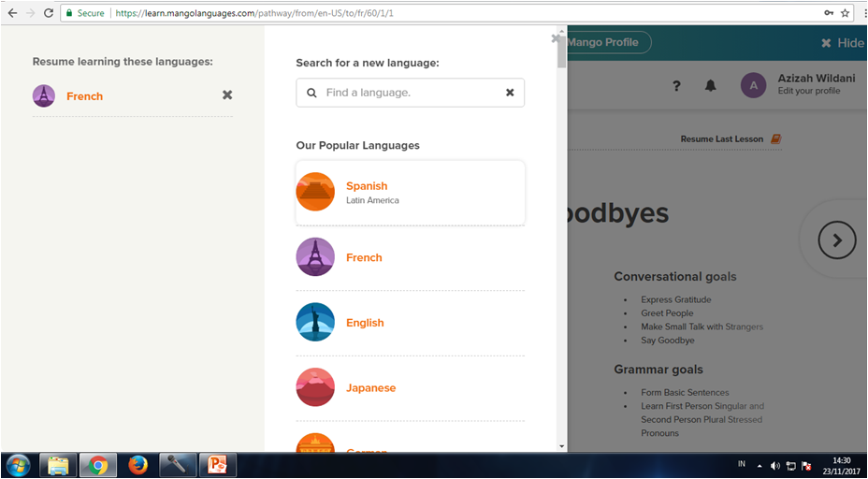Click the language panel scrollbar thumb
This screenshot has height=479, width=868.
coord(562,52)
